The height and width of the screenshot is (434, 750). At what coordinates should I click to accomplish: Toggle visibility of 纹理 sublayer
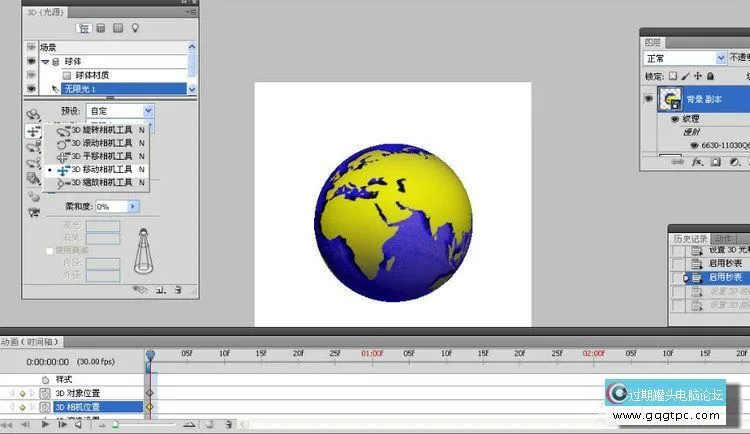675,119
